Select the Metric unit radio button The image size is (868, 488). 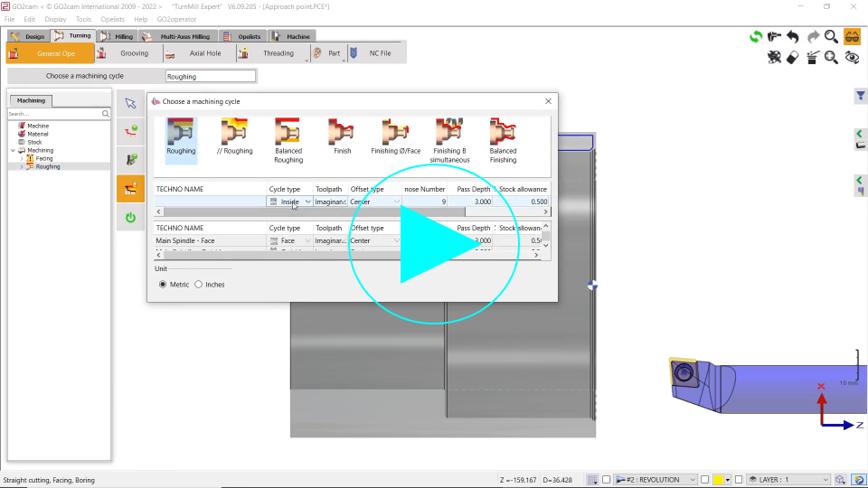click(163, 285)
